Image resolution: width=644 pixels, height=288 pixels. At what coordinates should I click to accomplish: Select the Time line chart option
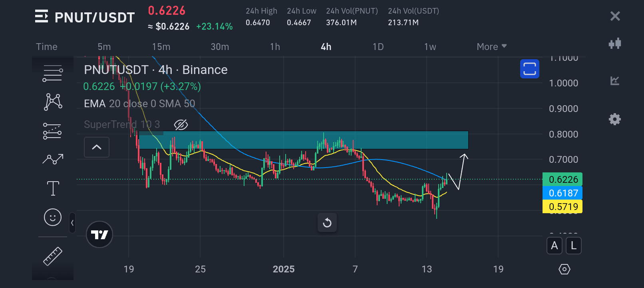click(x=47, y=47)
